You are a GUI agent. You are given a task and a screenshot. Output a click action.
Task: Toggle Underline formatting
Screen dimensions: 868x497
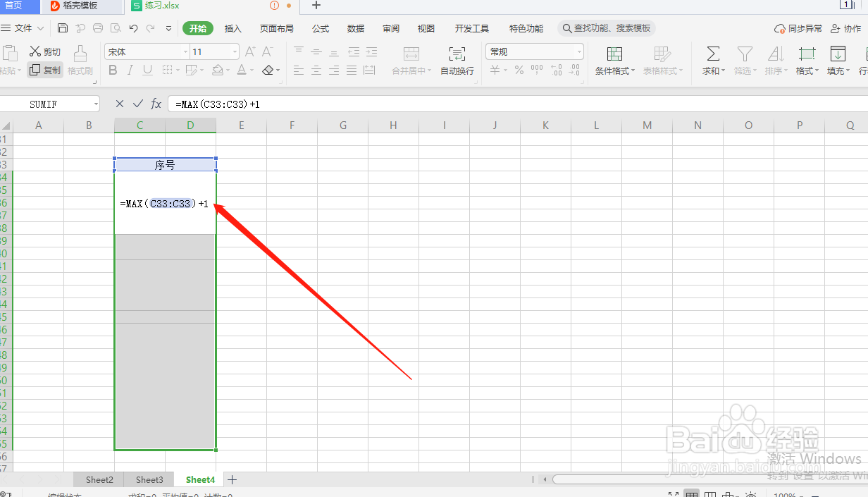(147, 70)
